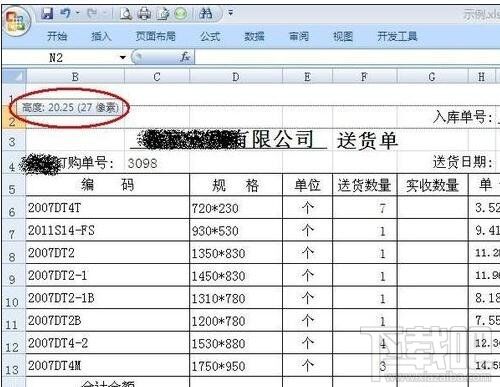Select row 8 header
The image size is (500, 387).
(x=13, y=253)
